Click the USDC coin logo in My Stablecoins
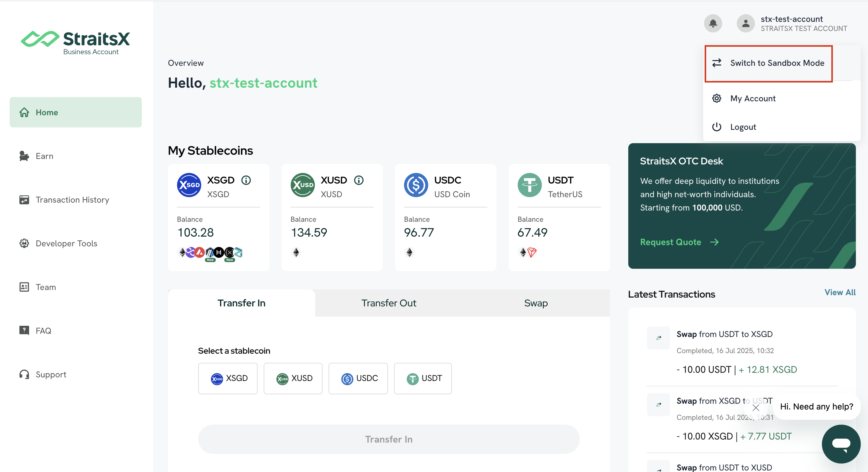The image size is (868, 472). tap(416, 185)
